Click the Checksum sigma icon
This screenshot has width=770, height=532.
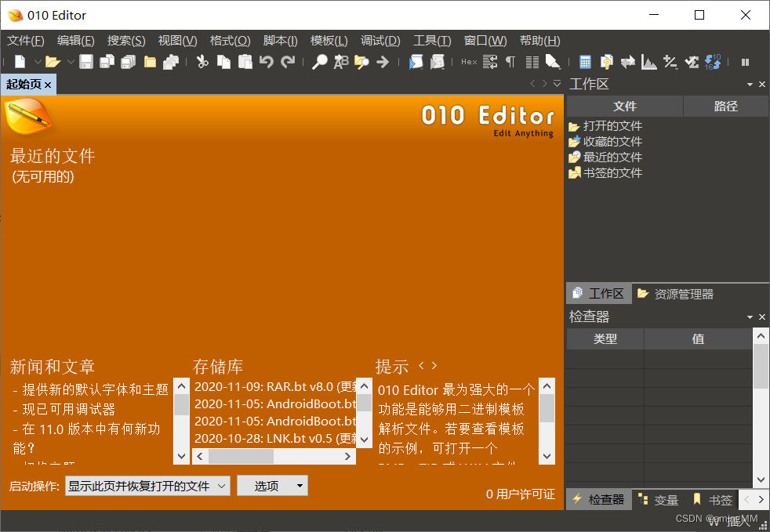[x=691, y=62]
